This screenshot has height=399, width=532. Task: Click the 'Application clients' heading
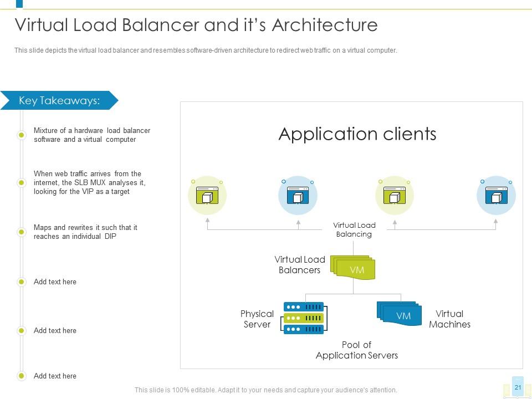[x=357, y=134]
